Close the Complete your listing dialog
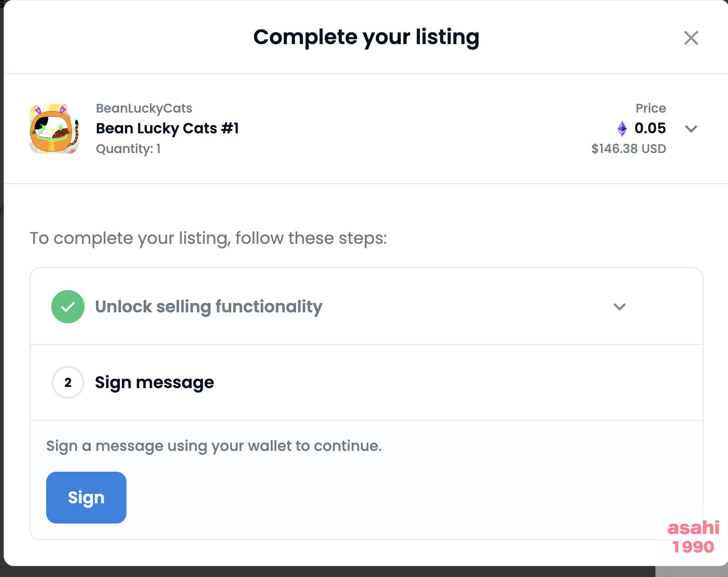This screenshot has height=577, width=728. tap(691, 38)
